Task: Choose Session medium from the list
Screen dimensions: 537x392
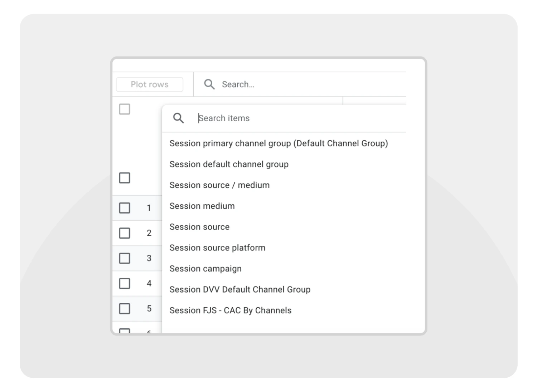Action: (202, 206)
